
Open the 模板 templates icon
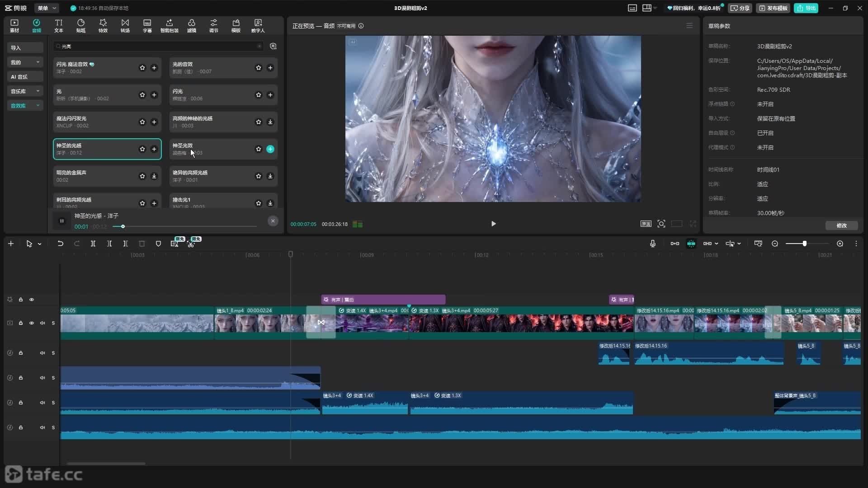pos(236,26)
